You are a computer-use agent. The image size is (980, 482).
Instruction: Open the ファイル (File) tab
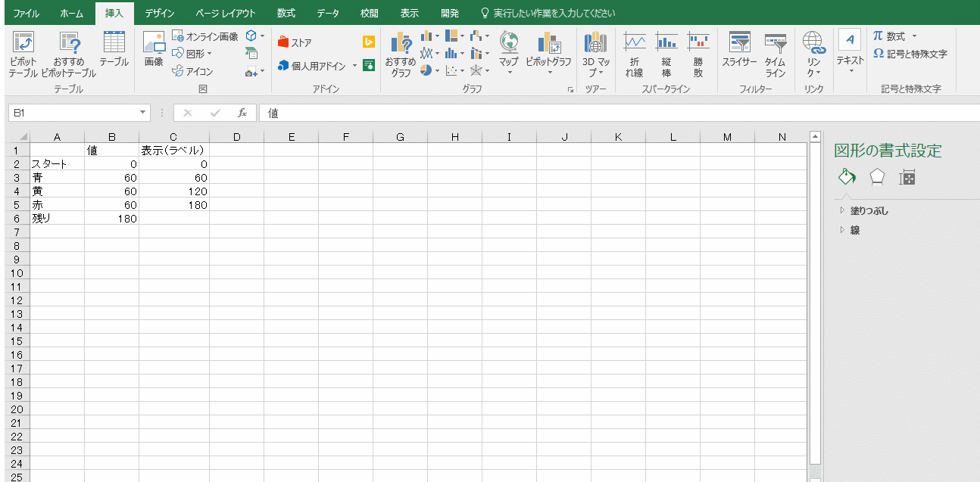click(x=27, y=14)
